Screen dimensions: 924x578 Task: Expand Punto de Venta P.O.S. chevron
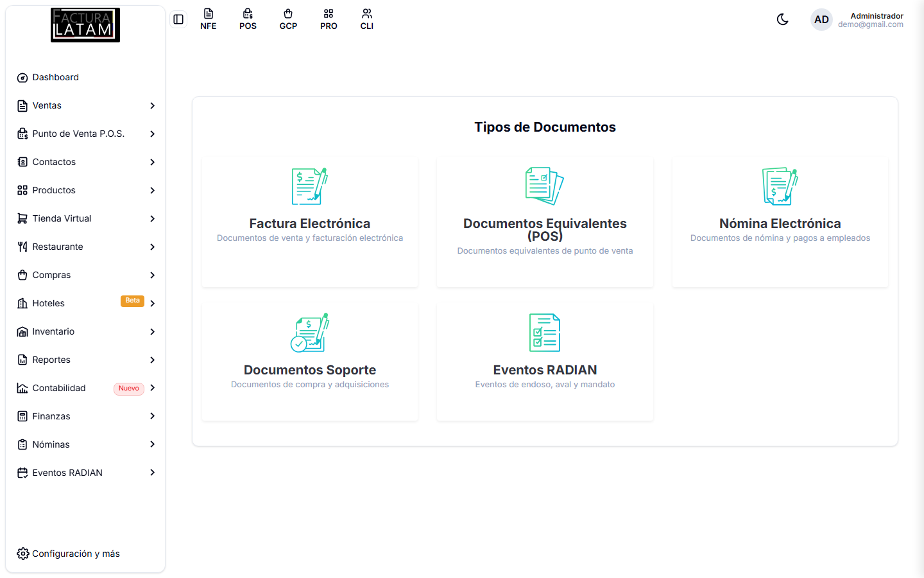pyautogui.click(x=152, y=134)
